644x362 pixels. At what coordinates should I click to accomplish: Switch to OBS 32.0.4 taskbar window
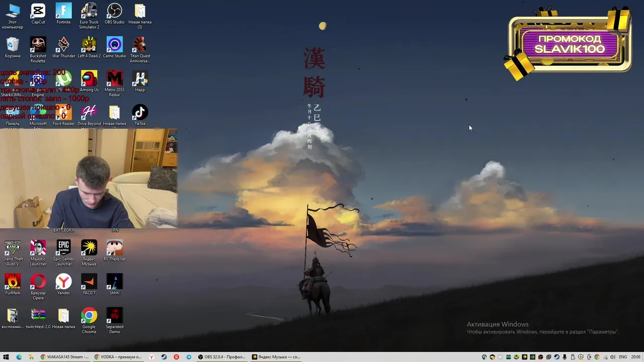222,357
